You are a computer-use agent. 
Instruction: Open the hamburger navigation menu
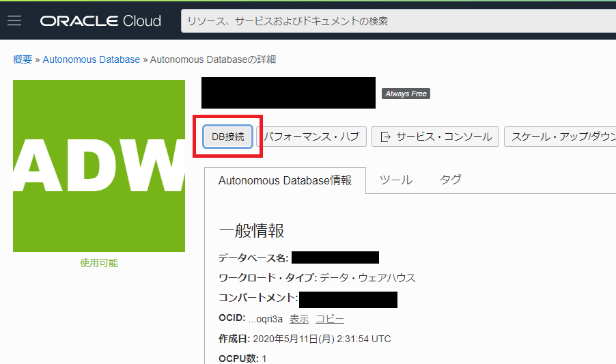pyautogui.click(x=14, y=20)
